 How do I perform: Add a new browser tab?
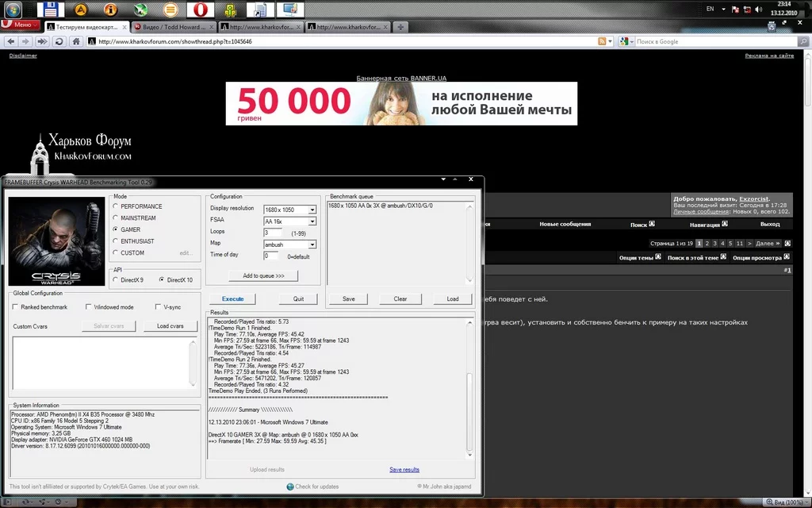(400, 27)
